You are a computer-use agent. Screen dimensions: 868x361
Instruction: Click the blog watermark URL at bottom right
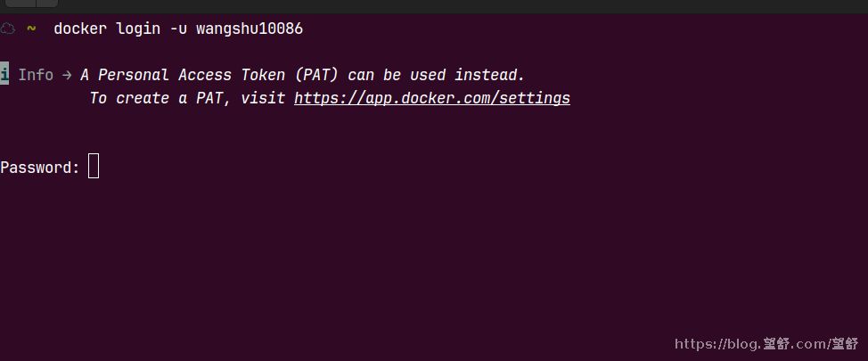(x=766, y=344)
